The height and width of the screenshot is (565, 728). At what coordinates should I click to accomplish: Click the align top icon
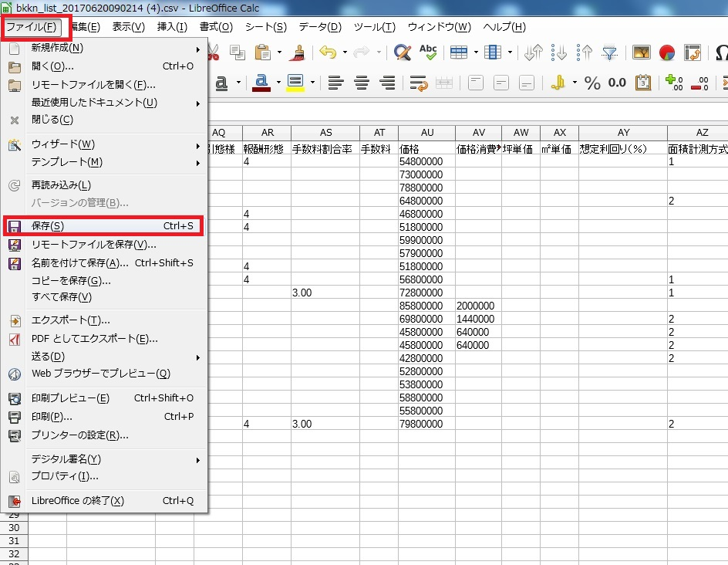coord(475,83)
